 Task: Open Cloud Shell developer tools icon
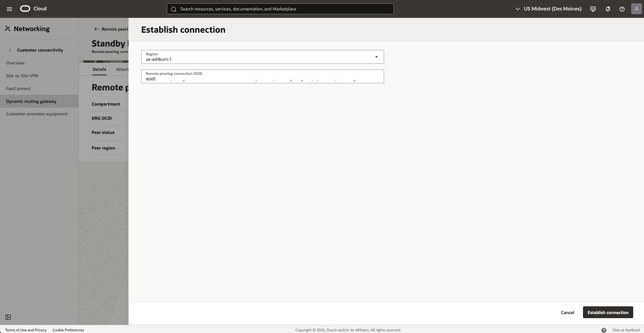(x=593, y=9)
